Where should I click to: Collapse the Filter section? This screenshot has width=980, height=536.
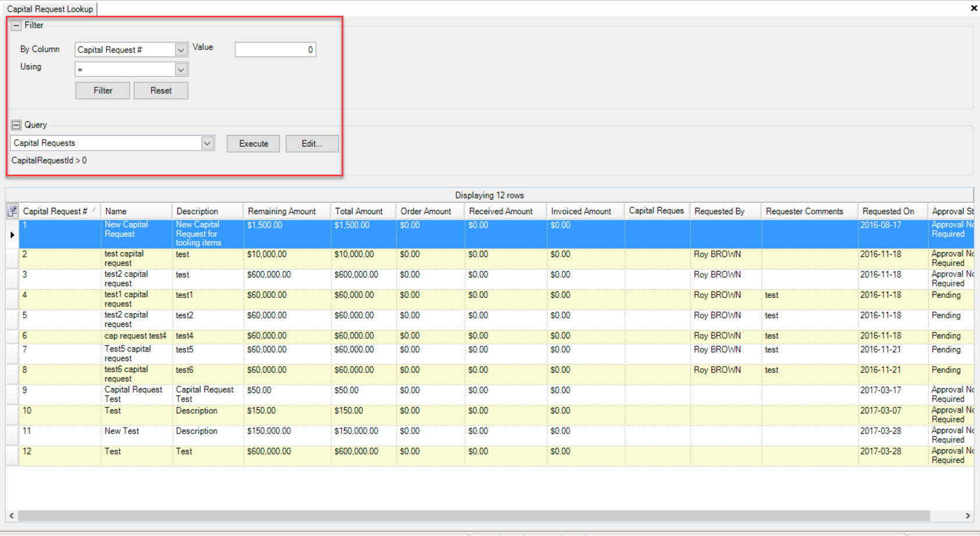click(x=16, y=26)
